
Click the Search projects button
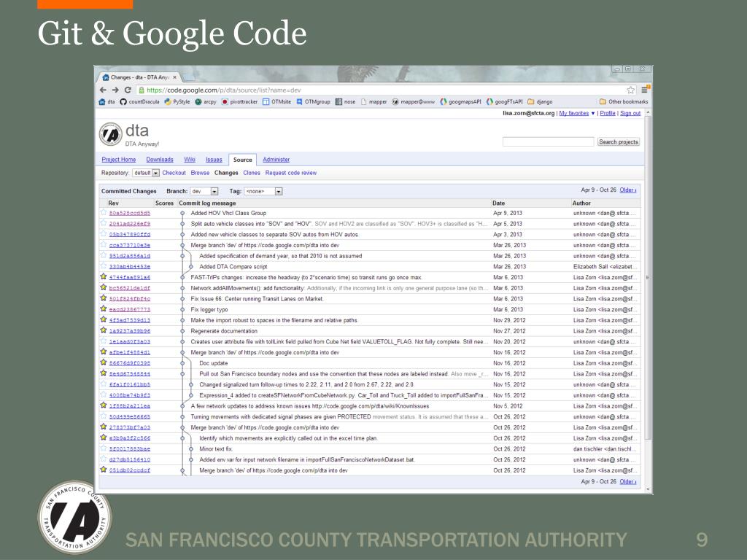tap(619, 142)
